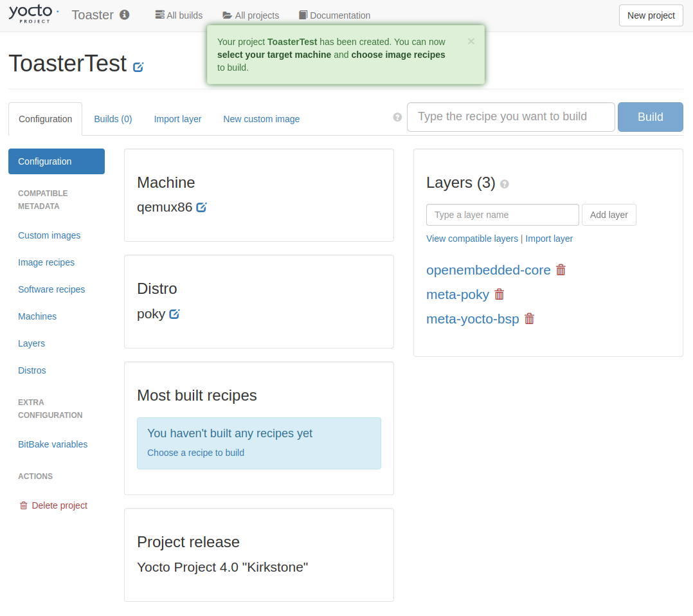The height and width of the screenshot is (616, 693).
Task: Open All projects page
Action: [x=251, y=15]
